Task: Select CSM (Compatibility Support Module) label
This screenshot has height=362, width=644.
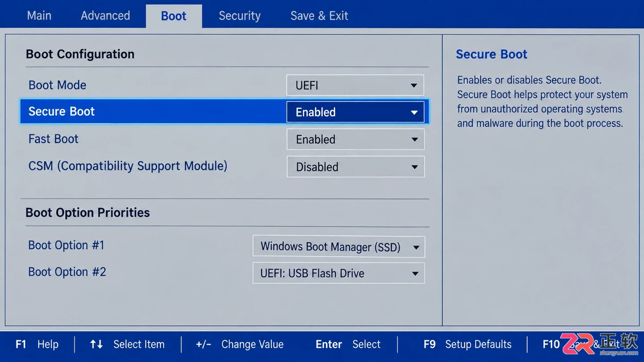Action: (128, 166)
